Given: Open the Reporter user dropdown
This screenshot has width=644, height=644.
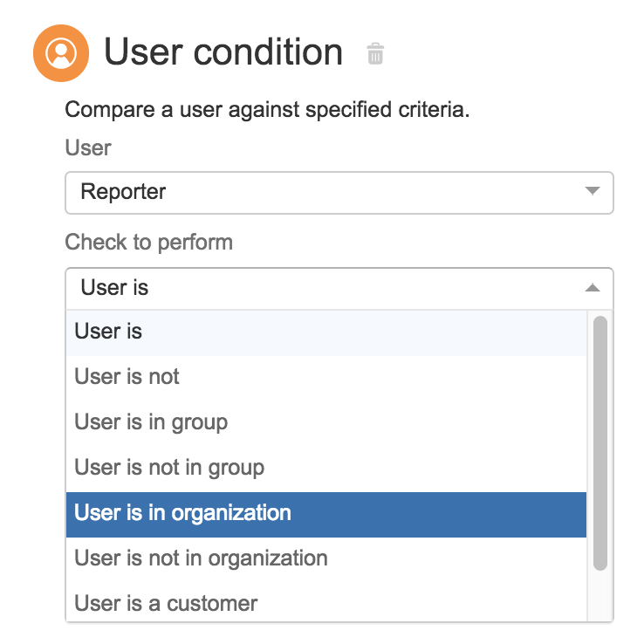Looking at the screenshot, I should (x=339, y=193).
